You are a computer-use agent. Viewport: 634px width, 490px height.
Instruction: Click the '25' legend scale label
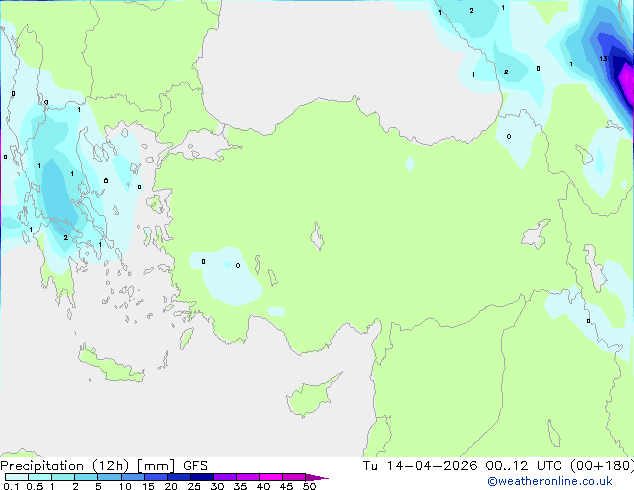click(194, 486)
